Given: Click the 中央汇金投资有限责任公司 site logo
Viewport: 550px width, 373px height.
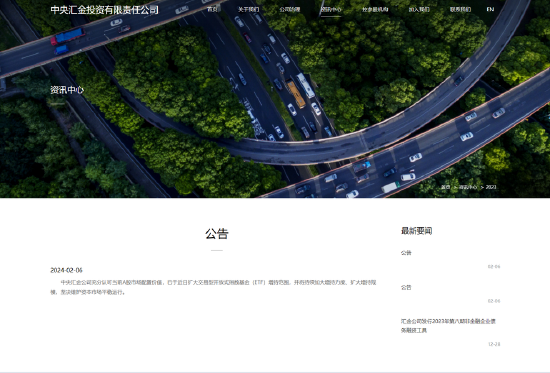Looking at the screenshot, I should 105,10.
